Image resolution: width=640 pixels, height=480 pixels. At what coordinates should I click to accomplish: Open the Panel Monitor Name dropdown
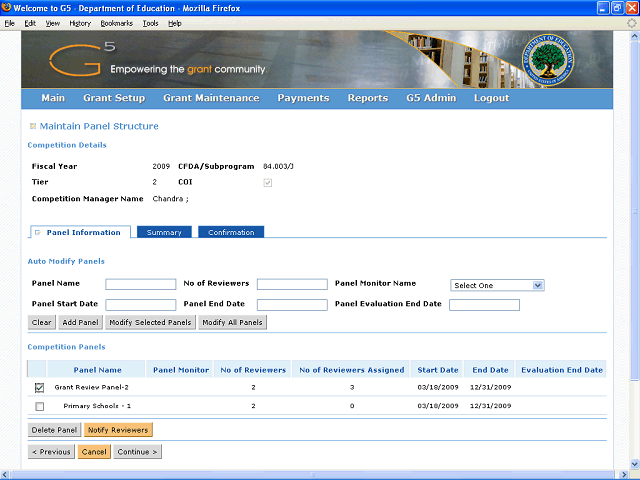496,285
